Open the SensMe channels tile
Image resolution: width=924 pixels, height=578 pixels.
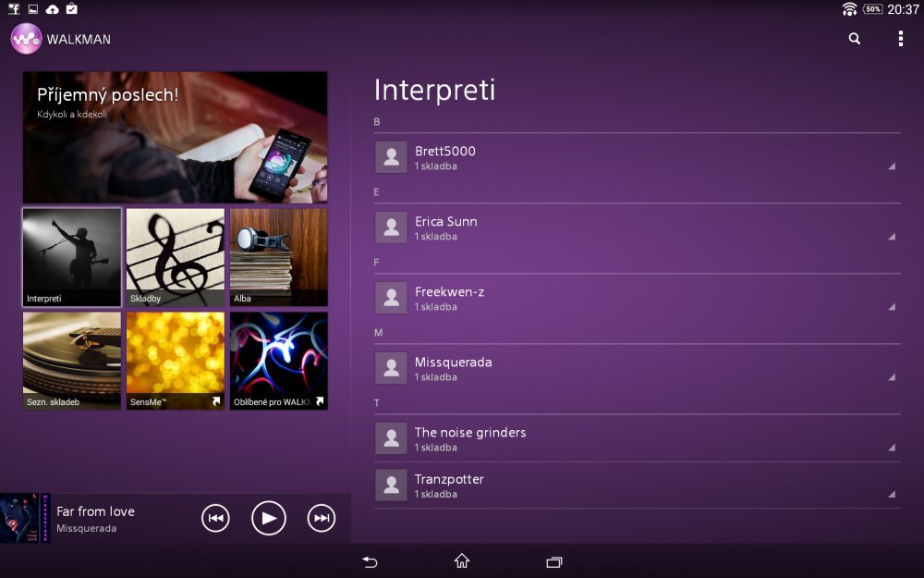point(175,361)
